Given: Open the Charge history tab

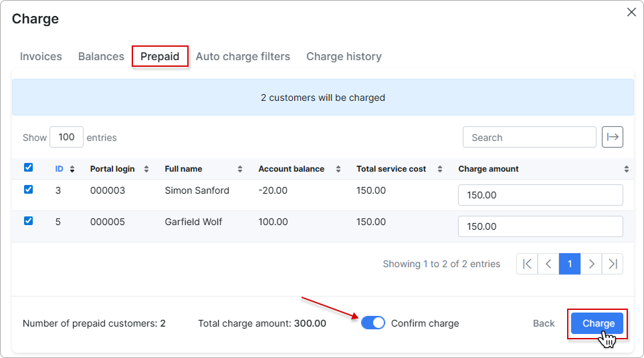Looking at the screenshot, I should coord(344,57).
